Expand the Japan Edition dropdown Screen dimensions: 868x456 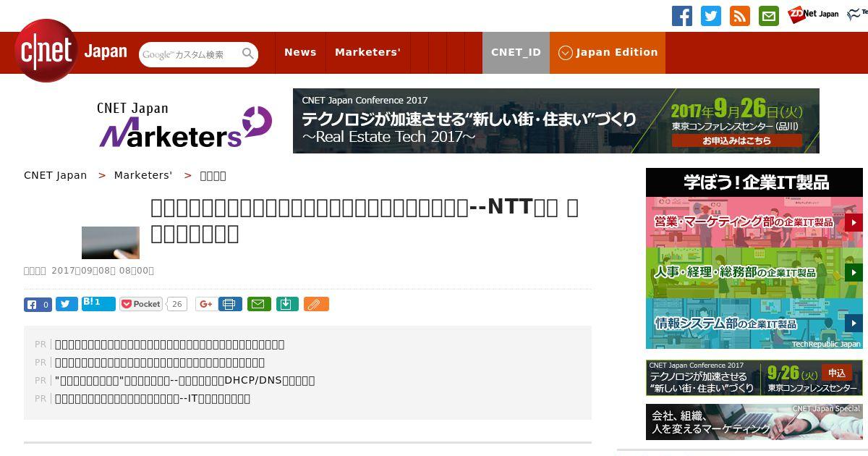608,52
